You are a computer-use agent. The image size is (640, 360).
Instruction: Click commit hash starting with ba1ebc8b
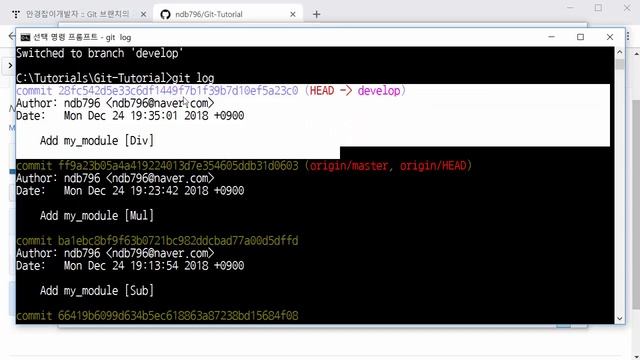coord(178,240)
